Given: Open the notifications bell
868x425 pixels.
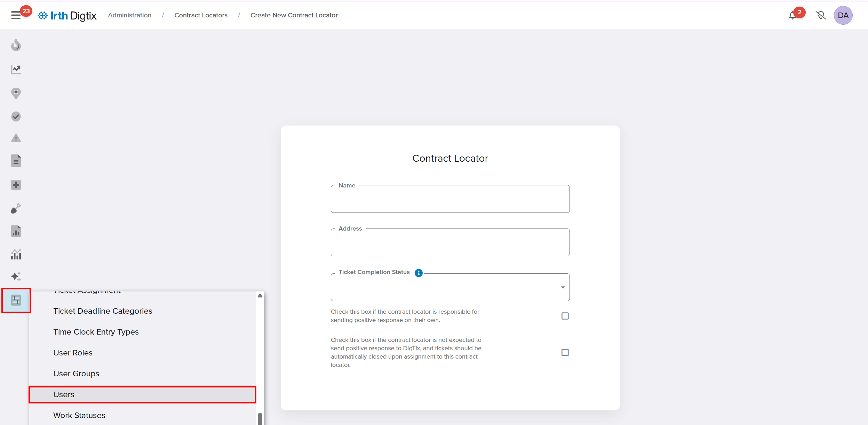Looking at the screenshot, I should [793, 16].
